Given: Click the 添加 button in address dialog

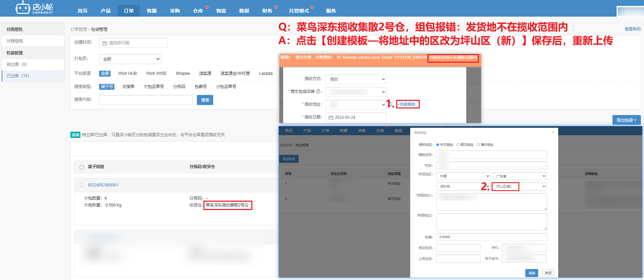Looking at the screenshot, I should 532,273.
